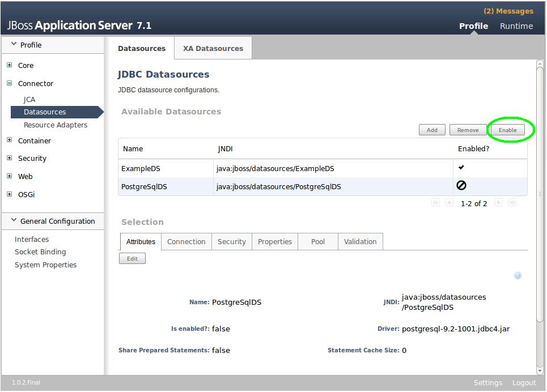
Task: Click the vertical scrollbar thumb of content pane
Action: (x=540, y=195)
